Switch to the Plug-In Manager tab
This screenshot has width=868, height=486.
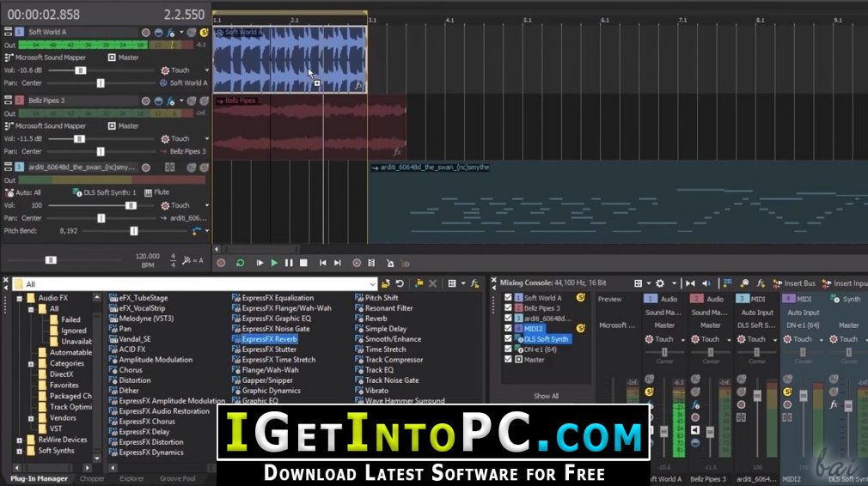pyautogui.click(x=39, y=479)
